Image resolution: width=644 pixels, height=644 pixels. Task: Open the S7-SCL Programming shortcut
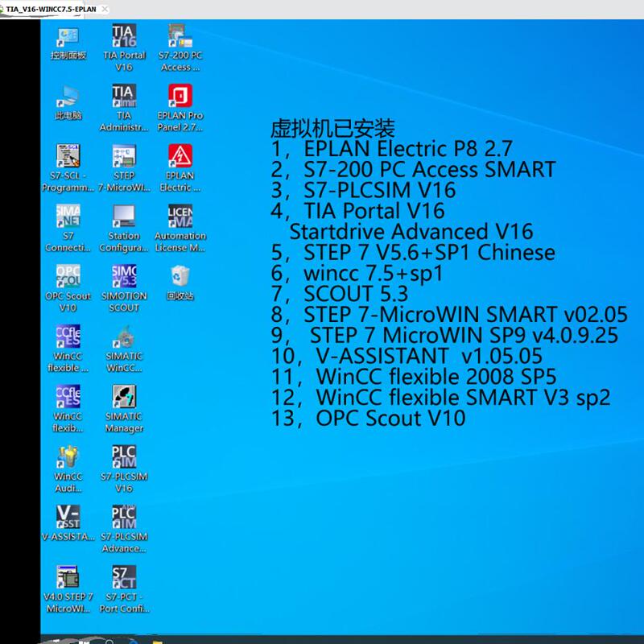coord(68,168)
